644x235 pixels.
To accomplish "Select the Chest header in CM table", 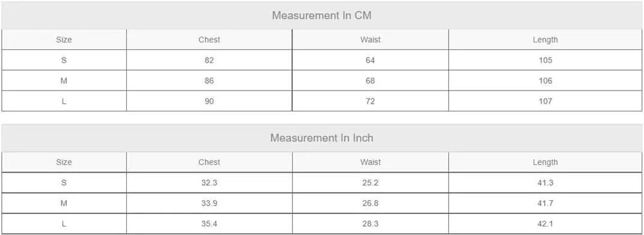I will (209, 40).
